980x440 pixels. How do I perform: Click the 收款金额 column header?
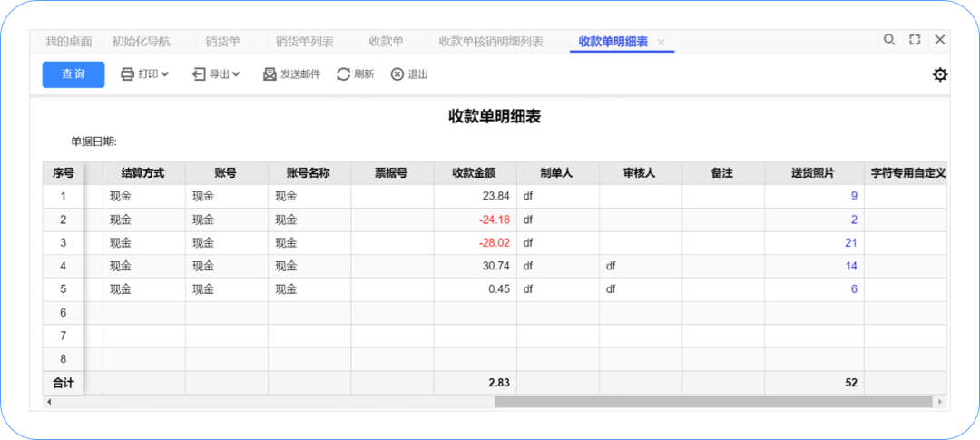point(475,173)
